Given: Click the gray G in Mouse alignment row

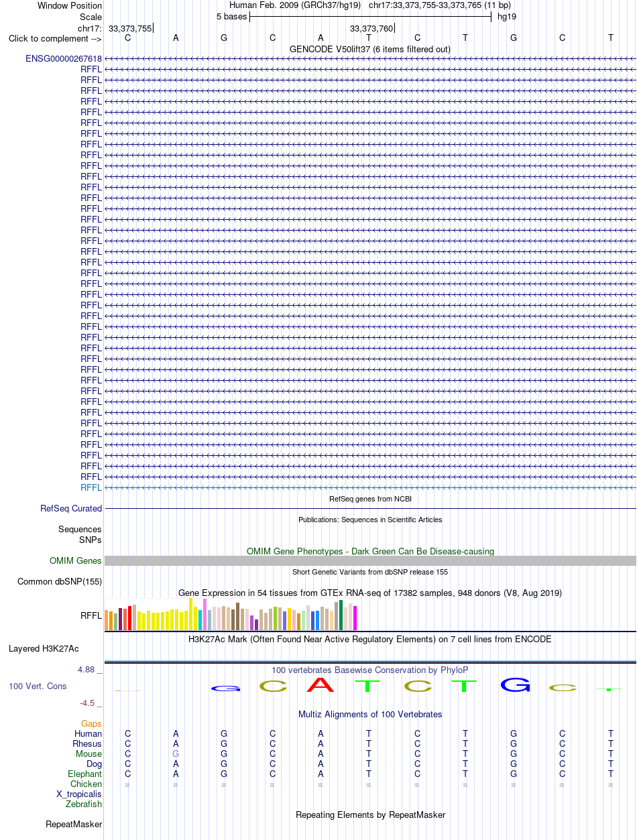Looking at the screenshot, I should pyautogui.click(x=176, y=754).
